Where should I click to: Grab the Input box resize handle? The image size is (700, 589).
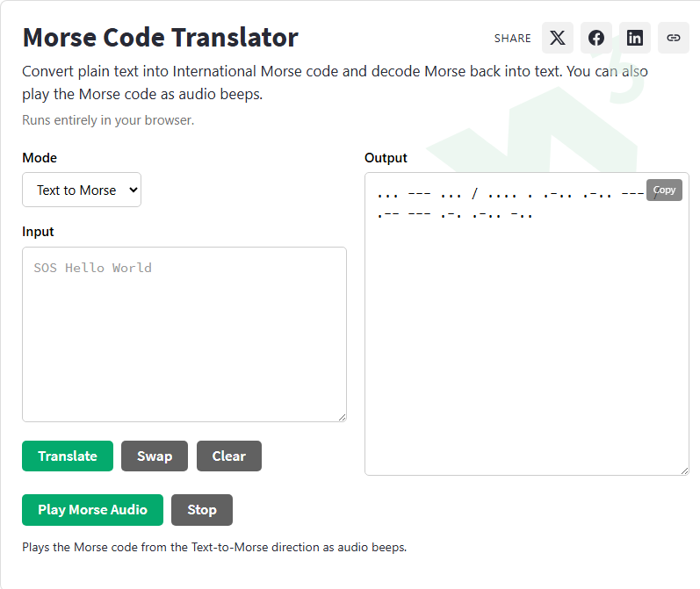[x=342, y=417]
